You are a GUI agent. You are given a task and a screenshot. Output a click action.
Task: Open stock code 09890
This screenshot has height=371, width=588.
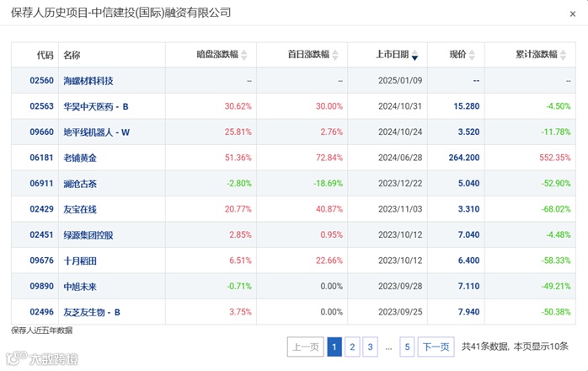pyautogui.click(x=41, y=286)
